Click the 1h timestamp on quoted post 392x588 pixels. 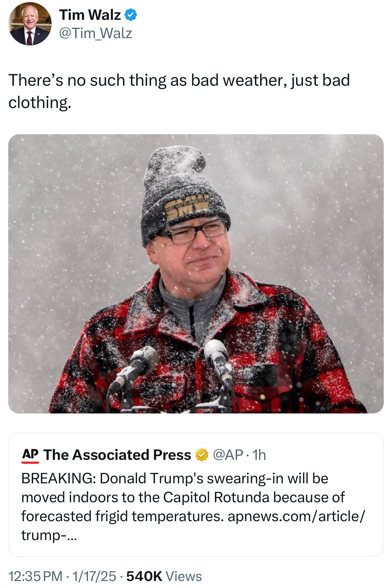[x=259, y=455]
